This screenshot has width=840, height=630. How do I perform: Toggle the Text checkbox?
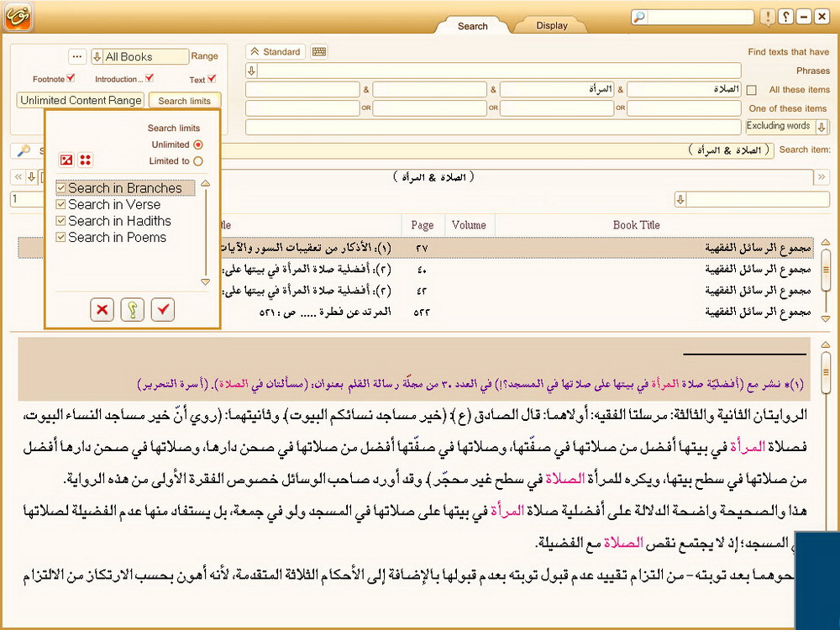[212, 79]
